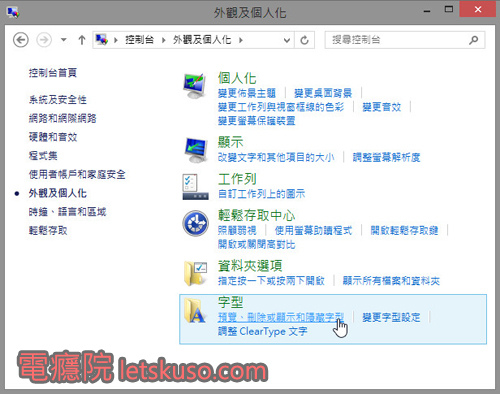Click 開啟或關閉高對比 link
The image size is (500, 394).
[x=256, y=244]
